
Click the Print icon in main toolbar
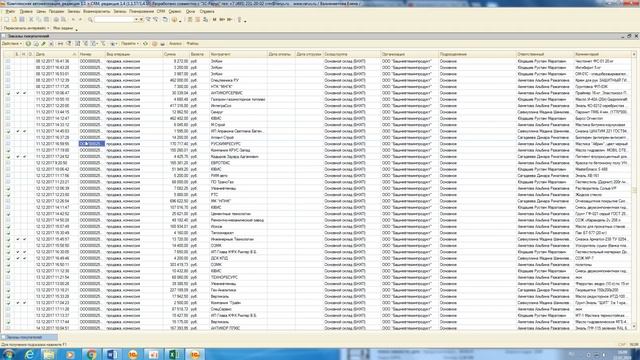pos(56,20)
